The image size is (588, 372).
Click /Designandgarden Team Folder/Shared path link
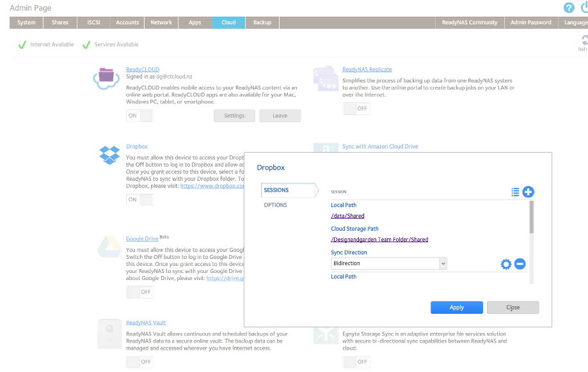(379, 240)
